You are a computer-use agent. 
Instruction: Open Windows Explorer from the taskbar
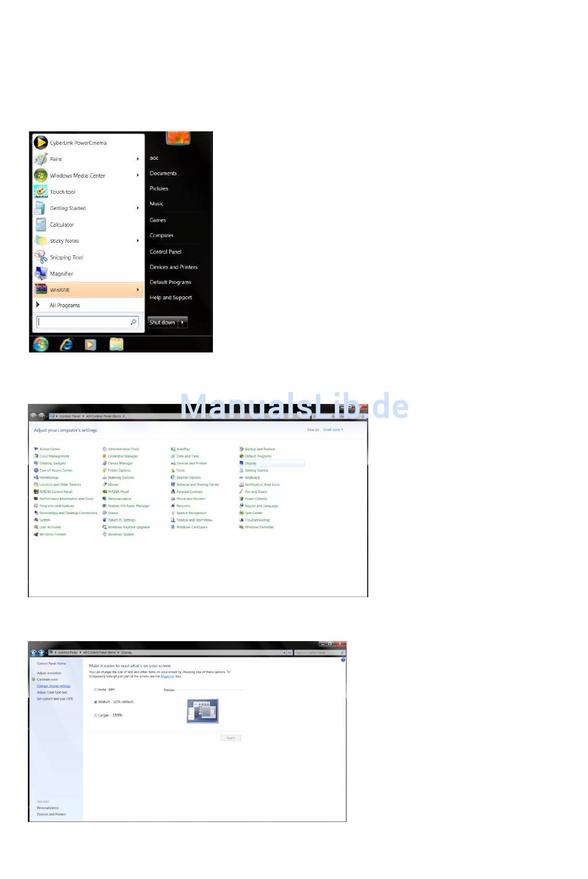pos(116,344)
